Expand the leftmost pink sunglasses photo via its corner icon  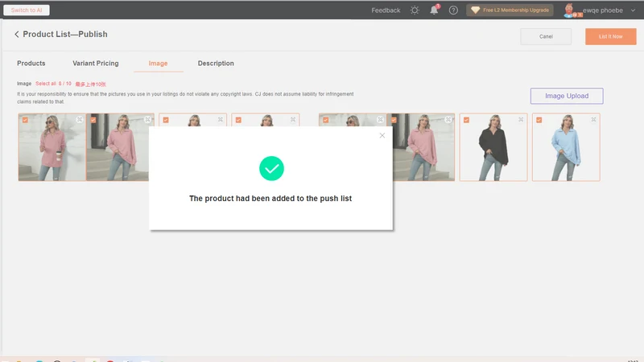point(79,119)
